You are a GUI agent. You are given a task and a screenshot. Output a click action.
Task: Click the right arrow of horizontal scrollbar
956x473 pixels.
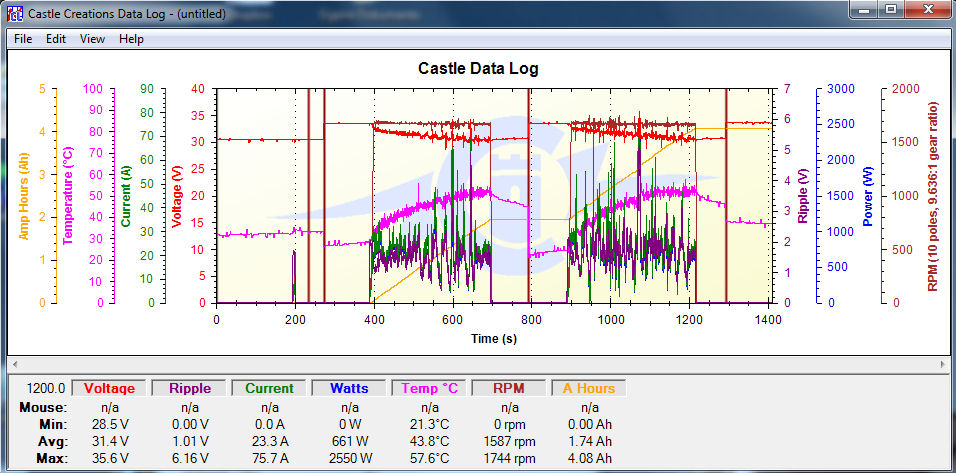coord(942,364)
